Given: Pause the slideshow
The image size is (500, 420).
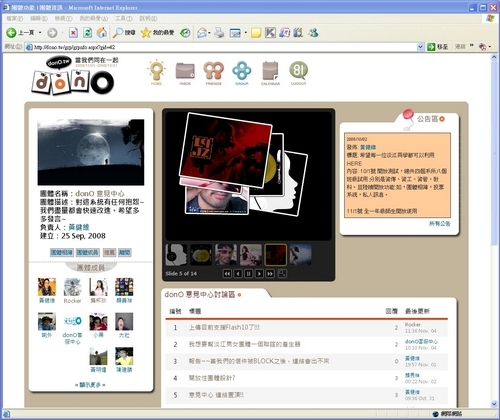Looking at the screenshot, I should 249,274.
